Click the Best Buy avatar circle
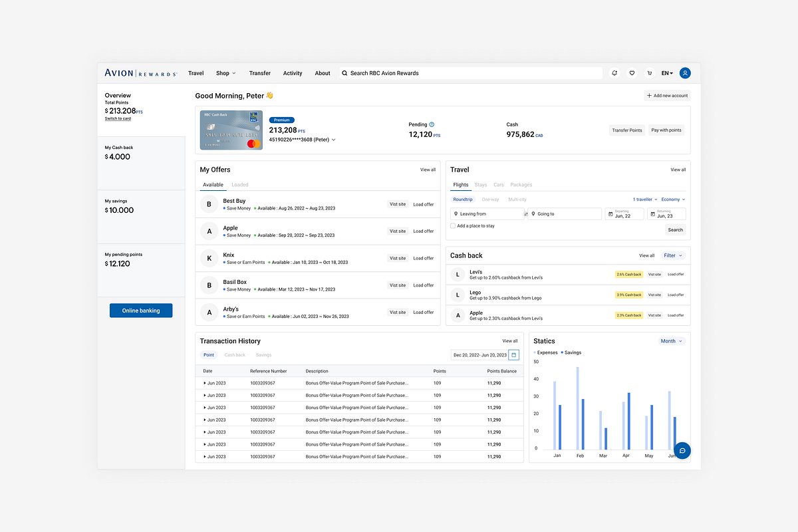798x532 pixels. click(209, 204)
